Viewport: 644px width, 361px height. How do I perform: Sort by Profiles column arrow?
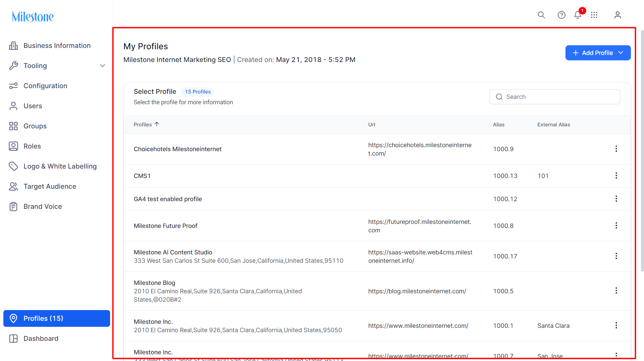pyautogui.click(x=157, y=124)
